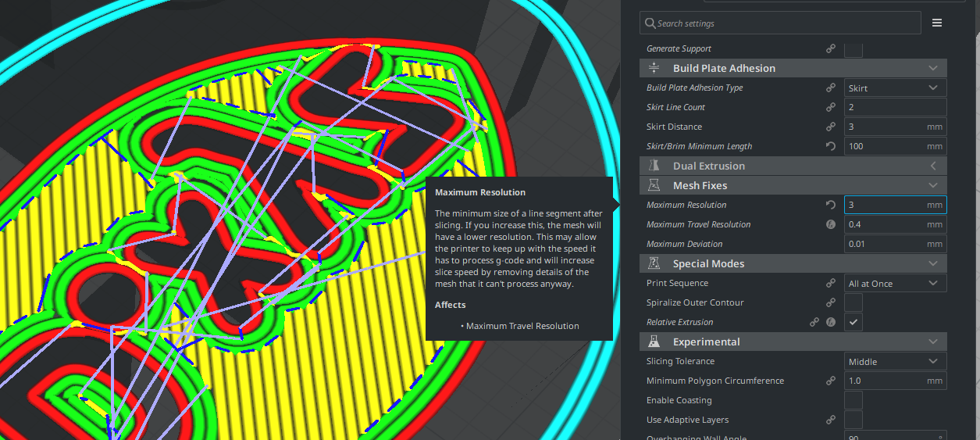Collapse the Build Plate Adhesion section chevron
This screenshot has height=440, width=980.
point(933,68)
